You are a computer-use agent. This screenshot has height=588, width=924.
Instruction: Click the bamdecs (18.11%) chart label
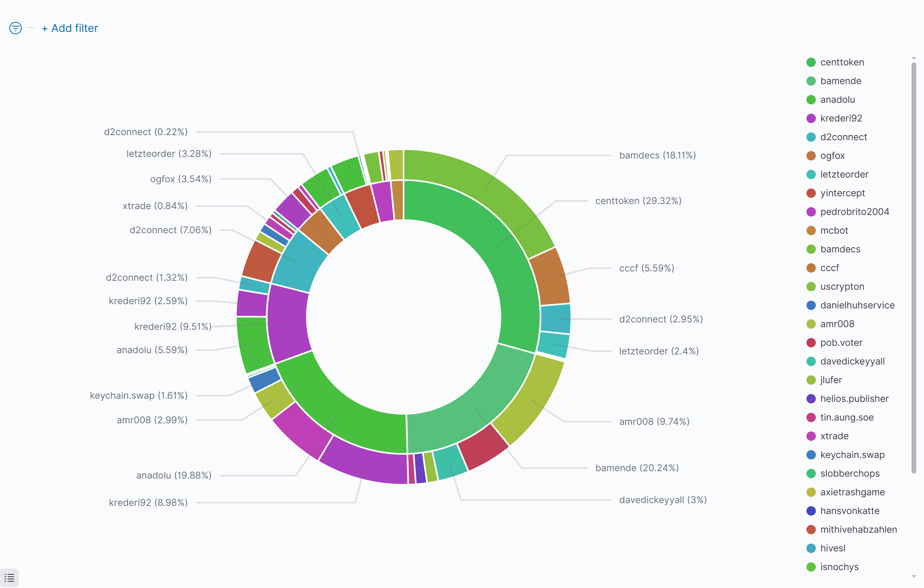coord(657,155)
